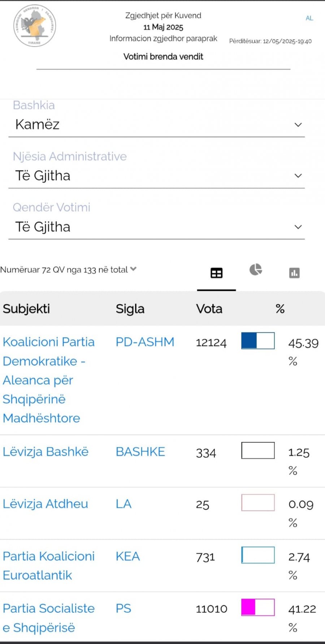The image size is (325, 644).
Task: Show results as bar chart
Action: point(294,273)
